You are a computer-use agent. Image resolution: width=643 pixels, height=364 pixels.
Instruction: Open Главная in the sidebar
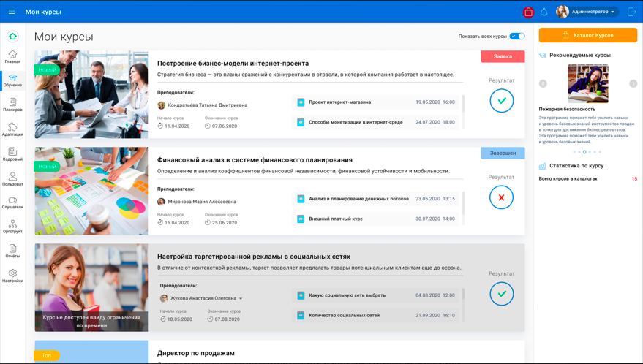[x=12, y=57]
